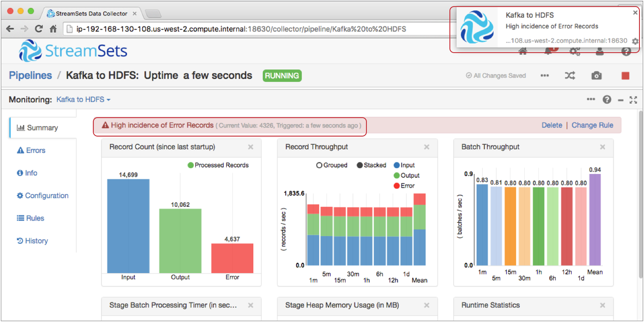Maximize the monitoring panel with expand icon

(x=633, y=100)
